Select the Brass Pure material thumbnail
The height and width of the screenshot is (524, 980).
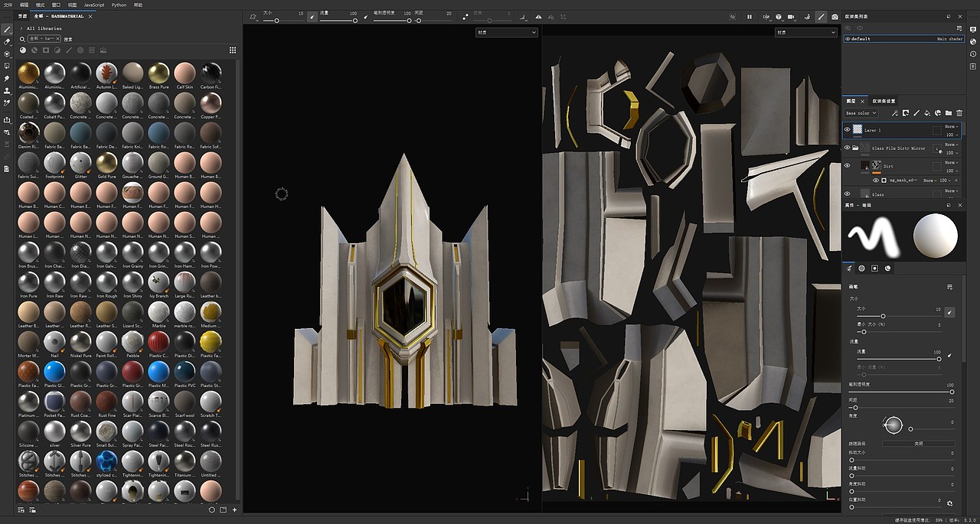click(x=158, y=73)
